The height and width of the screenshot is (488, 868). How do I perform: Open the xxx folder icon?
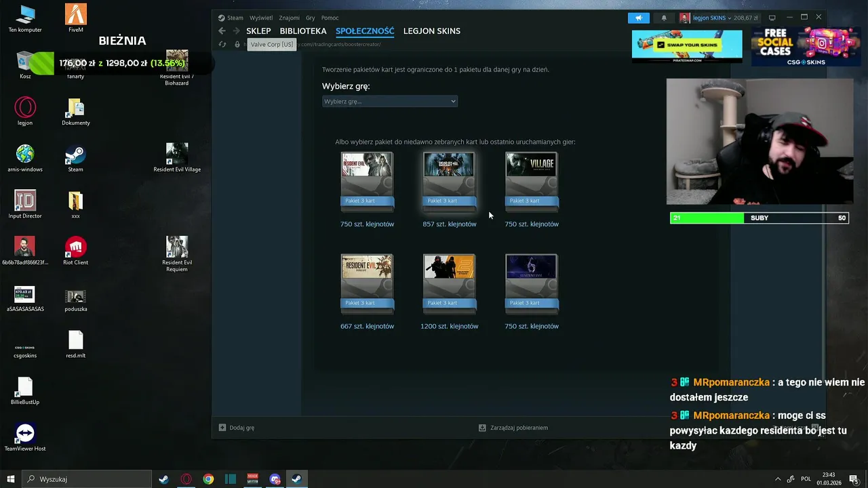(75, 205)
